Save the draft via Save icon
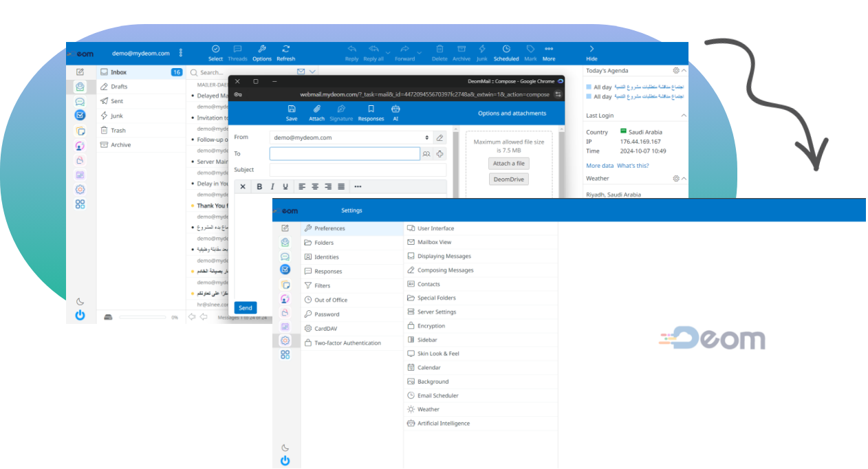This screenshot has height=469, width=868. tap(292, 112)
